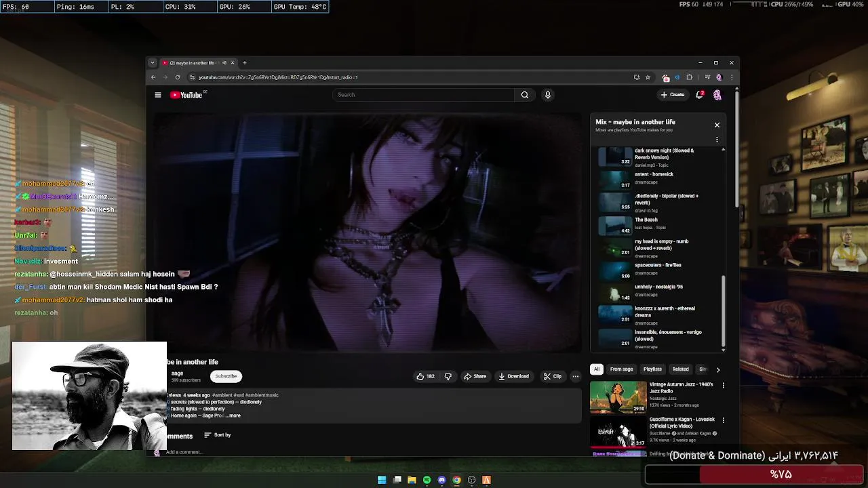The height and width of the screenshot is (488, 868).
Task: Click the magnifier search button
Action: coord(524,95)
